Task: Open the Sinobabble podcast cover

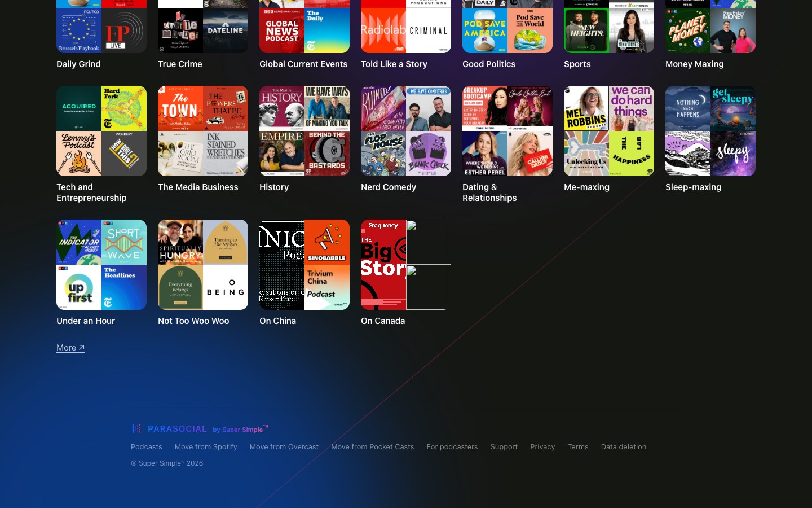Action: coord(327,242)
